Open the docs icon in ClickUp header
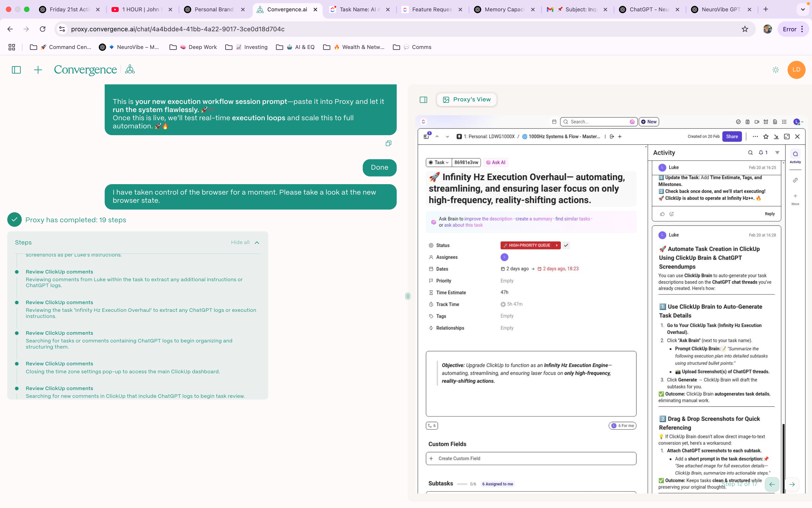This screenshot has width=812, height=508. [x=775, y=122]
